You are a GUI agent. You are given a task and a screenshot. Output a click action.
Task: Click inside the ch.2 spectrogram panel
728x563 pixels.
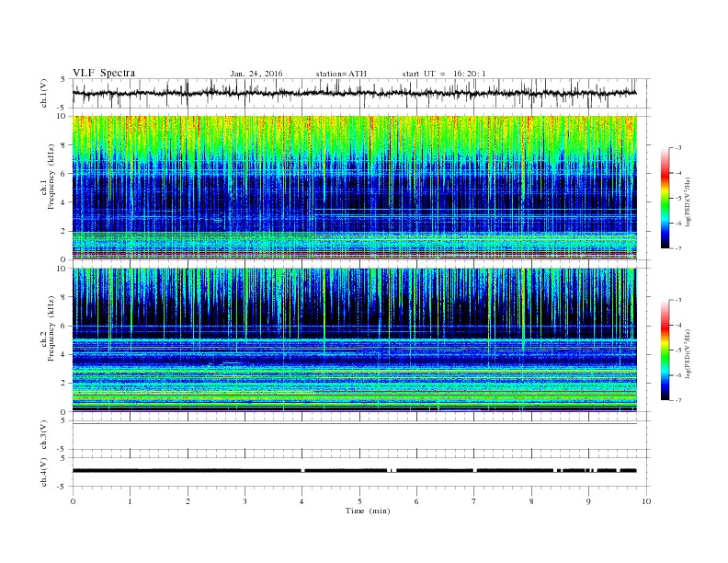pyautogui.click(x=354, y=340)
